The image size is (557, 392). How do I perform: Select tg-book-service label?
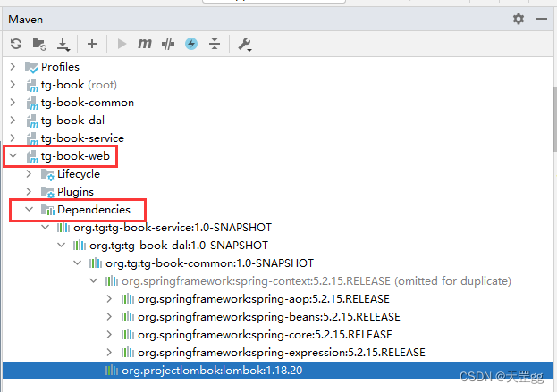click(x=83, y=138)
